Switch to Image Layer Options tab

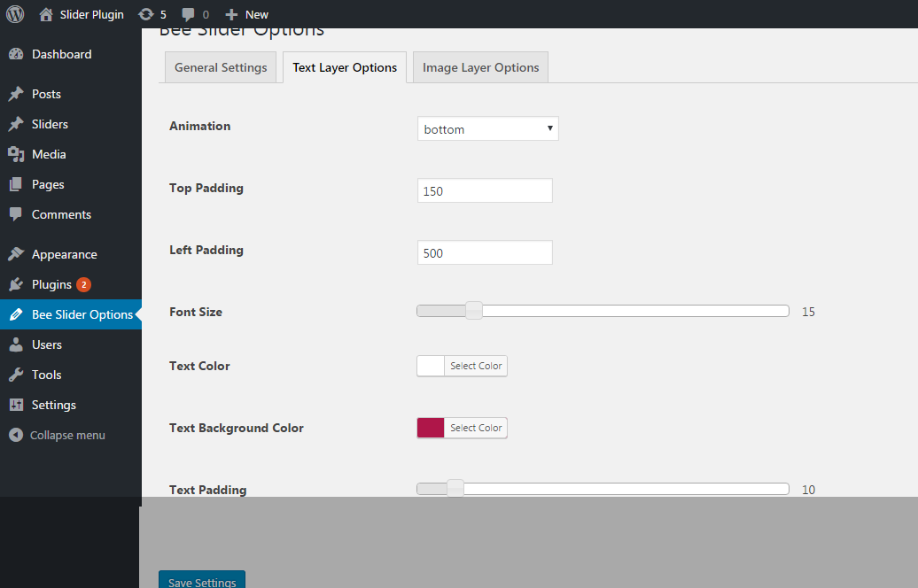coord(480,67)
